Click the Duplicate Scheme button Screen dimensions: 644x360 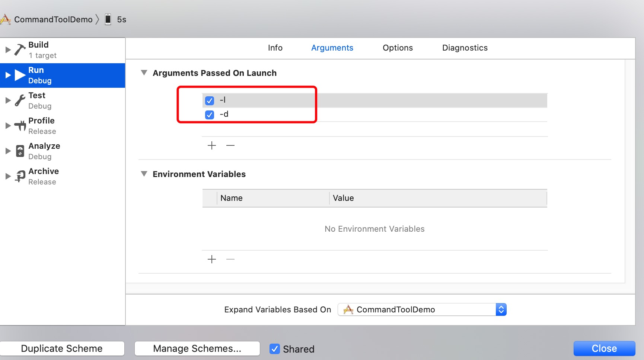(62, 348)
